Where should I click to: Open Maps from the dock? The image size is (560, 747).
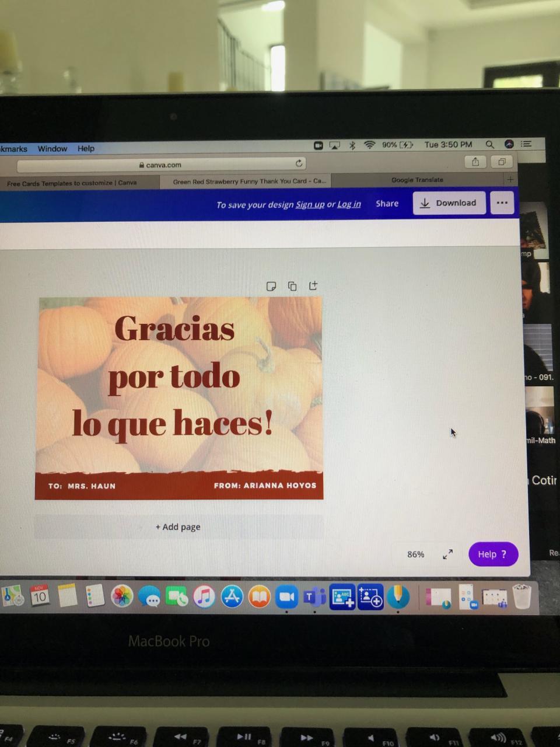pyautogui.click(x=10, y=596)
